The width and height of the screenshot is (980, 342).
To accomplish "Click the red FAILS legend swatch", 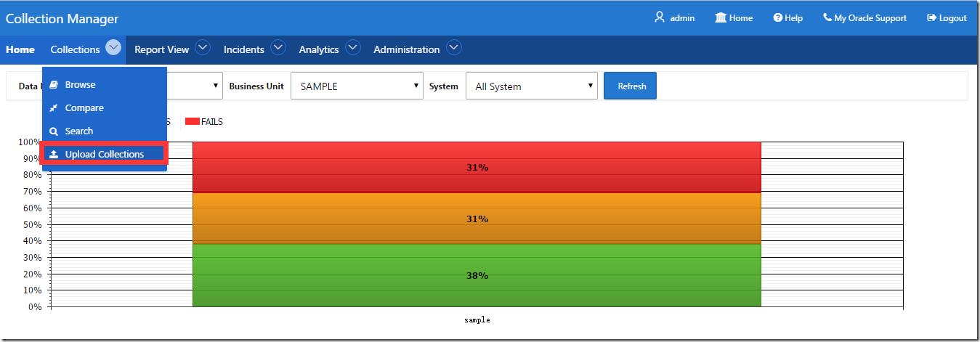I will pos(193,122).
